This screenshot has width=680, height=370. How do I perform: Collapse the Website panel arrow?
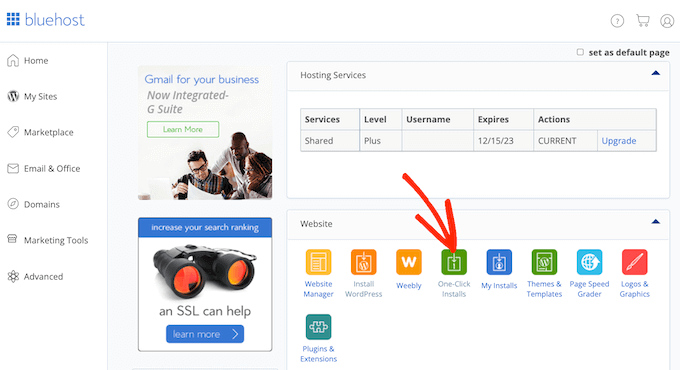coord(655,222)
